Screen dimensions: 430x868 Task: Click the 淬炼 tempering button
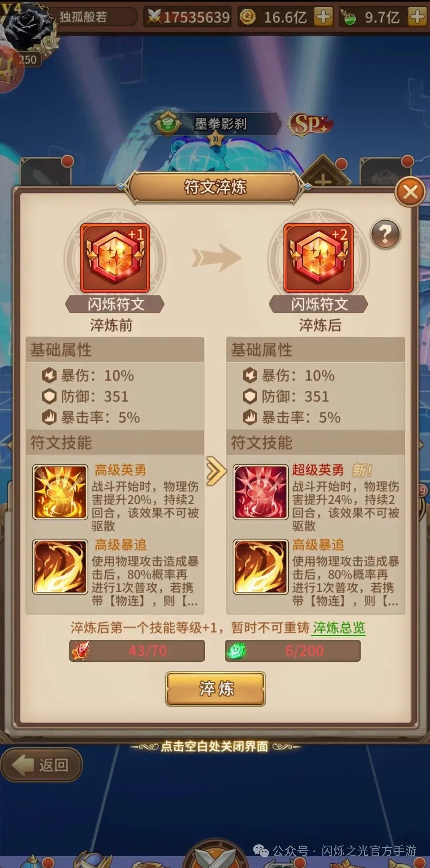coord(216,689)
